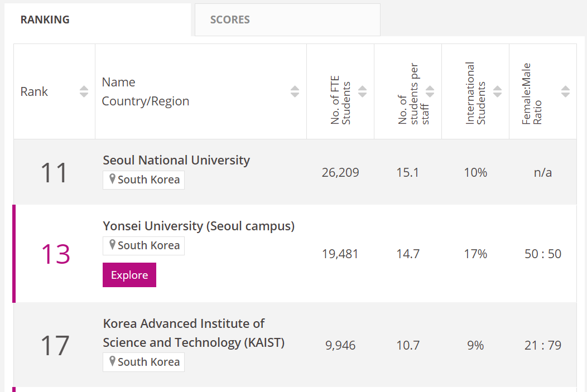Click the n/a female:male ratio cell

click(x=543, y=173)
